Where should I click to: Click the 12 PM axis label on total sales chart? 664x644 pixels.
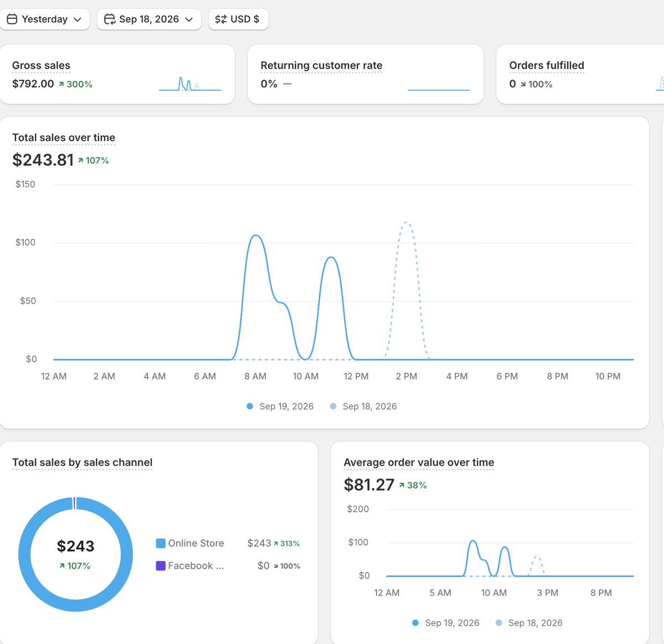tap(356, 376)
